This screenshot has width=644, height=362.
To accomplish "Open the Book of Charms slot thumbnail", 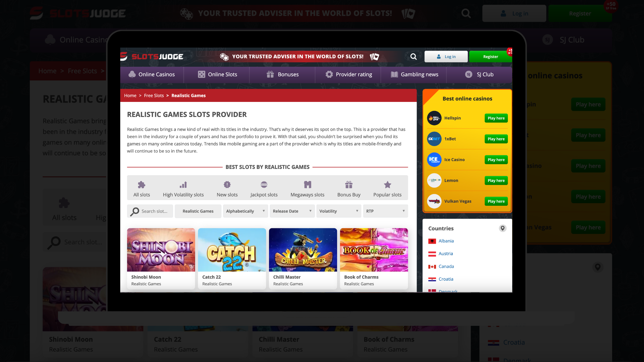I will click(374, 250).
